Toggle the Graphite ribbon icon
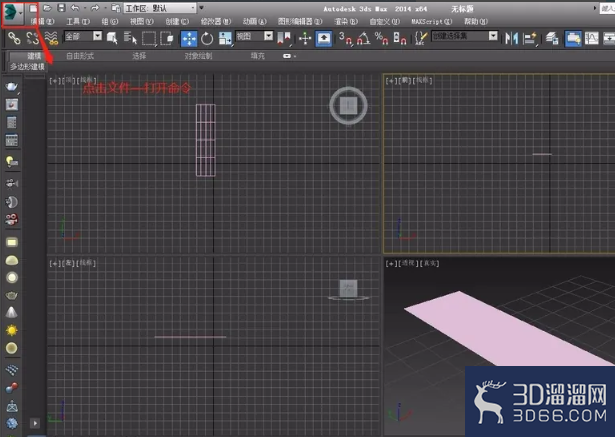This screenshot has width=615, height=437. coord(573,38)
